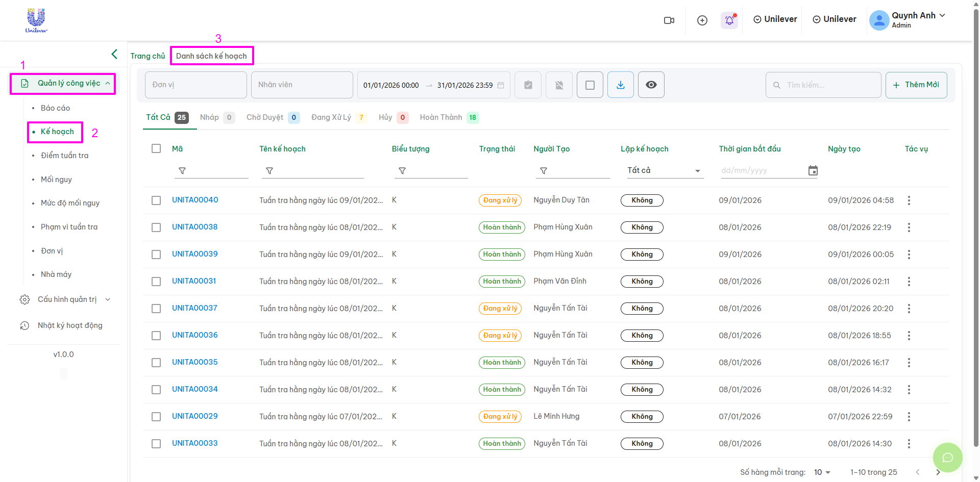Click the Thêm Mới button
Screen dimensions: 980x482
point(916,85)
